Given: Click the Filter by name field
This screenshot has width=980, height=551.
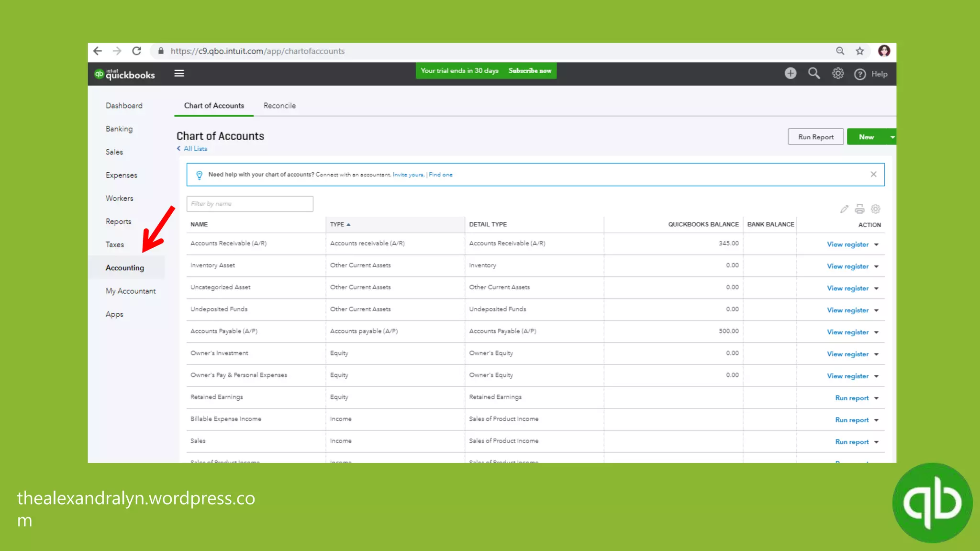Looking at the screenshot, I should (250, 204).
